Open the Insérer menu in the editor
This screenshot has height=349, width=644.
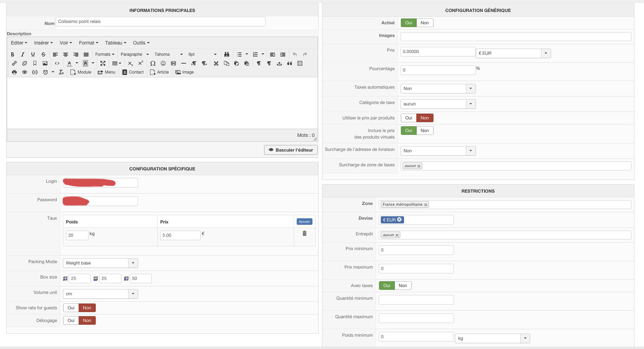pyautogui.click(x=43, y=43)
